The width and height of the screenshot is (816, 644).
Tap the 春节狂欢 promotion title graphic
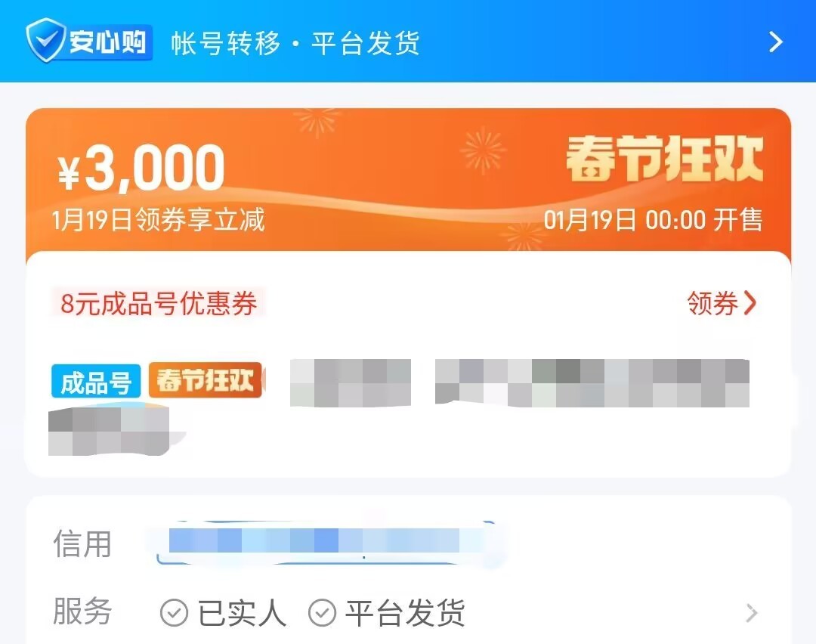[x=665, y=159]
